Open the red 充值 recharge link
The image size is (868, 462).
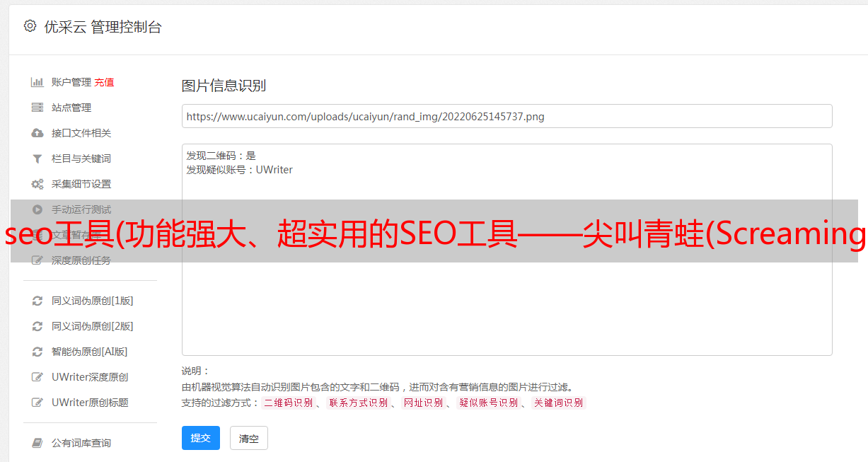(x=104, y=82)
